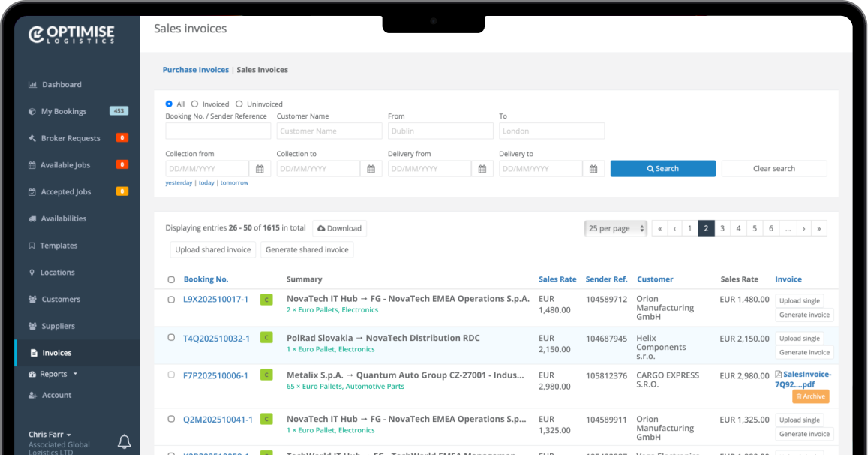Open the 25 per page dropdown
The height and width of the screenshot is (455, 868).
tap(615, 228)
